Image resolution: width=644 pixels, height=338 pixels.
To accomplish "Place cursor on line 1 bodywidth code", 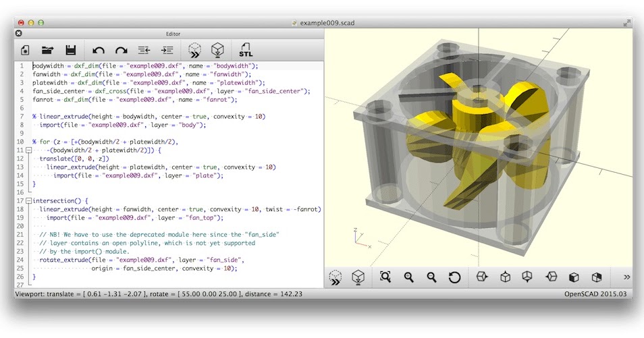I will tap(145, 65).
